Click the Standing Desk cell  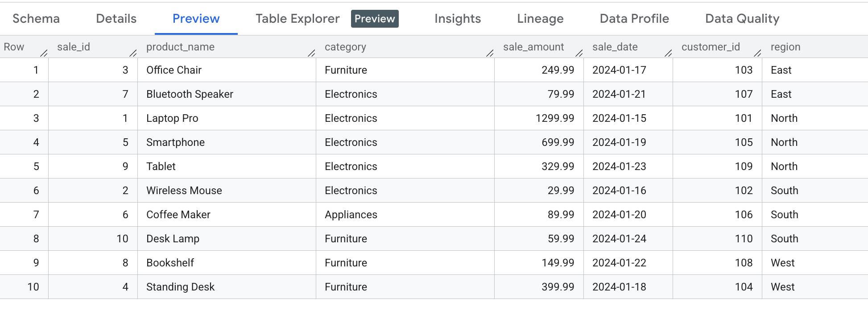coord(227,287)
